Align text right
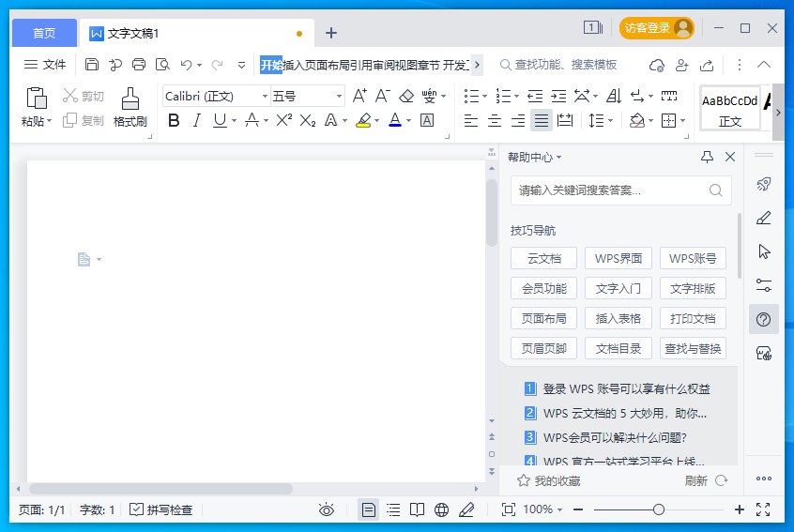The image size is (794, 532). tap(517, 120)
